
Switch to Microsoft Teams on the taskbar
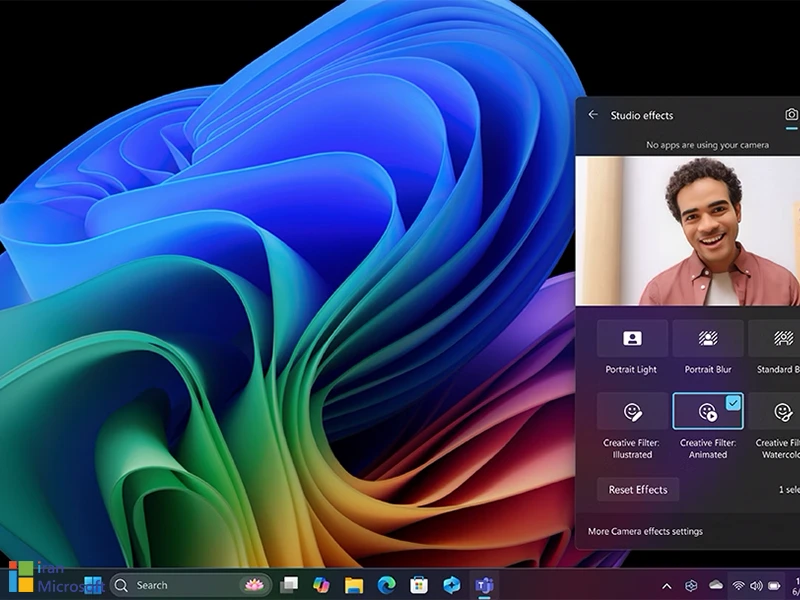pos(484,585)
